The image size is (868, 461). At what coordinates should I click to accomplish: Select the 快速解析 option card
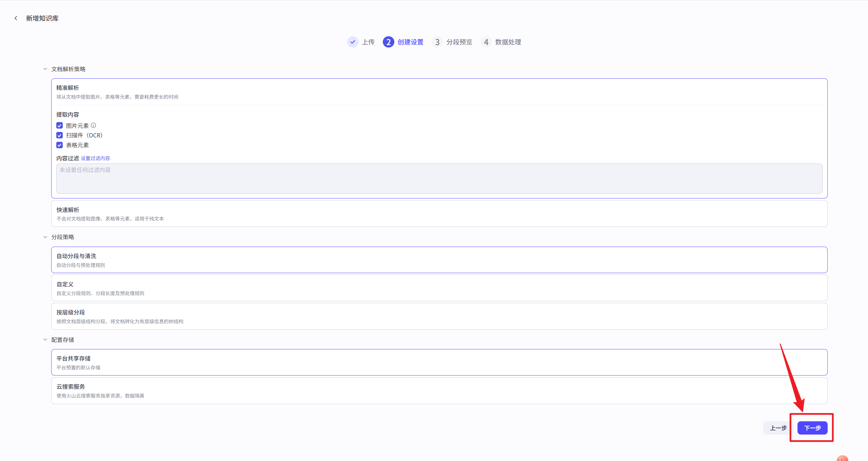(439, 214)
